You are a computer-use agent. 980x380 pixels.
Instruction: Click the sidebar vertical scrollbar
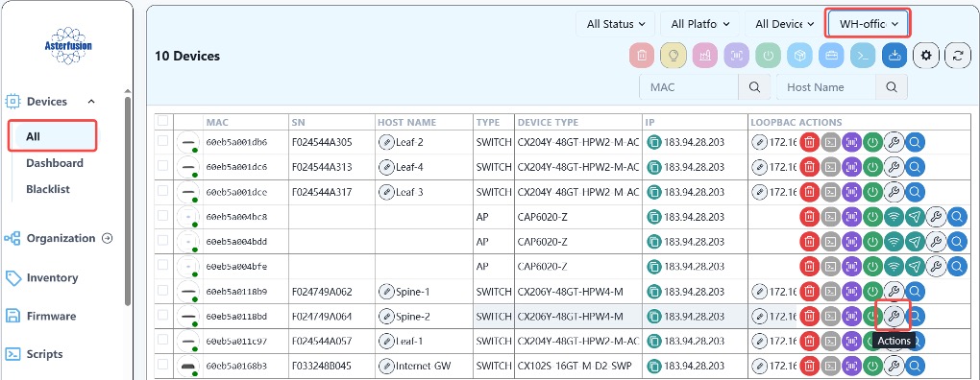[128, 200]
